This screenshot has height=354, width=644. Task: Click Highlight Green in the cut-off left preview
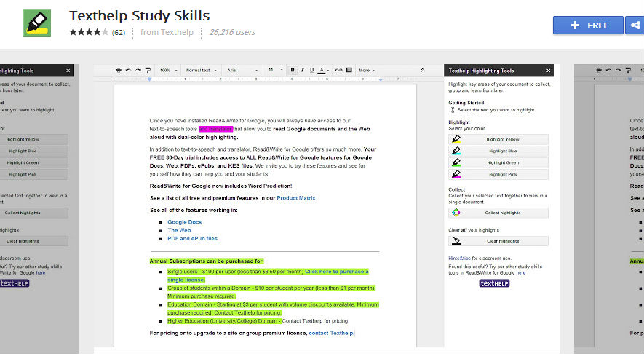click(33, 163)
